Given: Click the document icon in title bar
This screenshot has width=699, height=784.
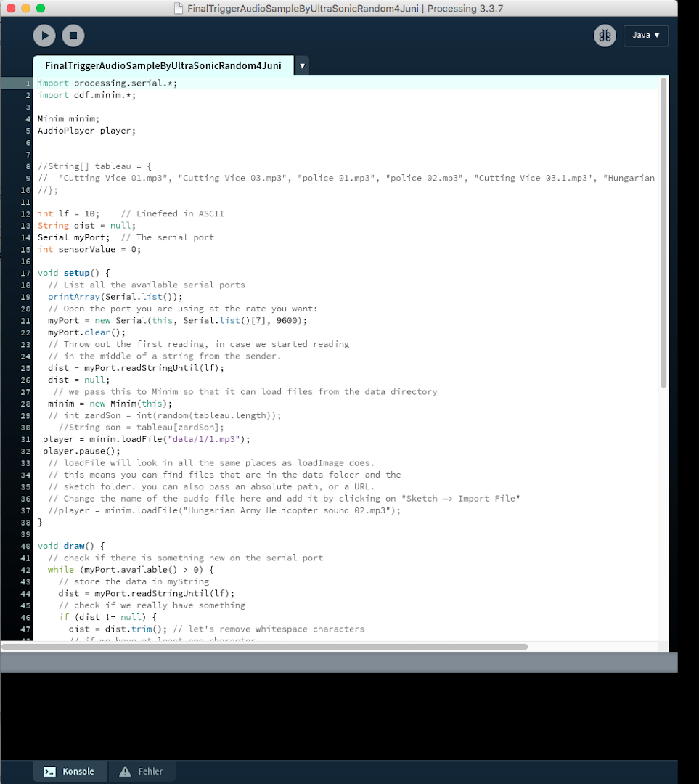Looking at the screenshot, I should click(x=178, y=9).
